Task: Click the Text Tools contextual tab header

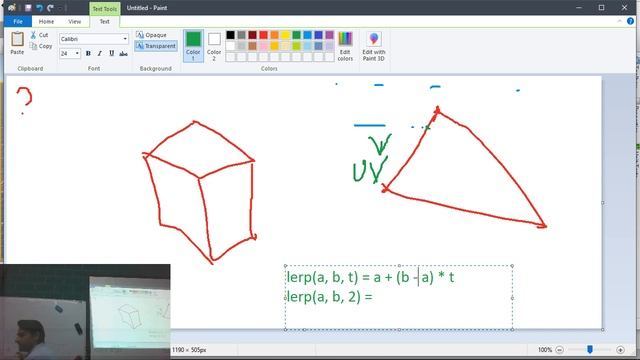Action: [104, 9]
